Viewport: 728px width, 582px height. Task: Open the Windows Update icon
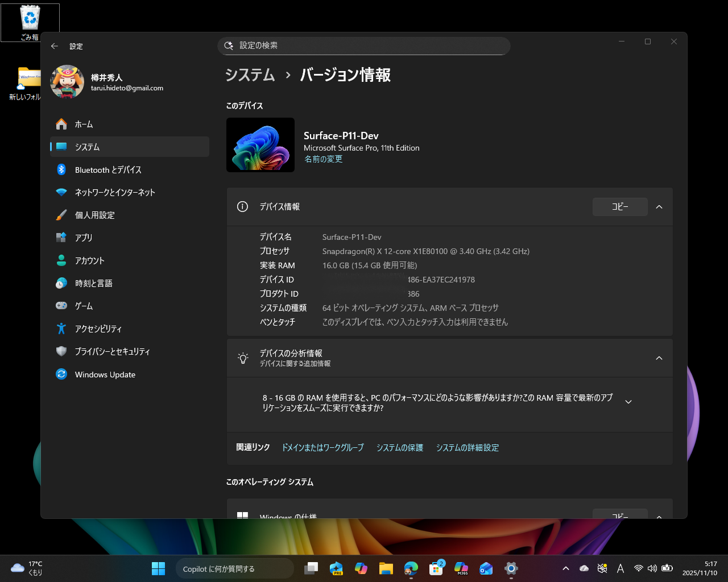click(63, 374)
